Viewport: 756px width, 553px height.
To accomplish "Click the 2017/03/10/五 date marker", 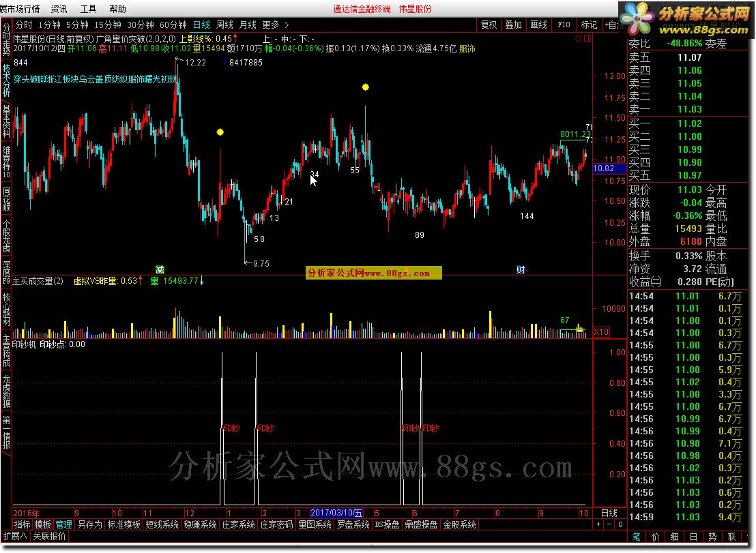I will [x=336, y=513].
